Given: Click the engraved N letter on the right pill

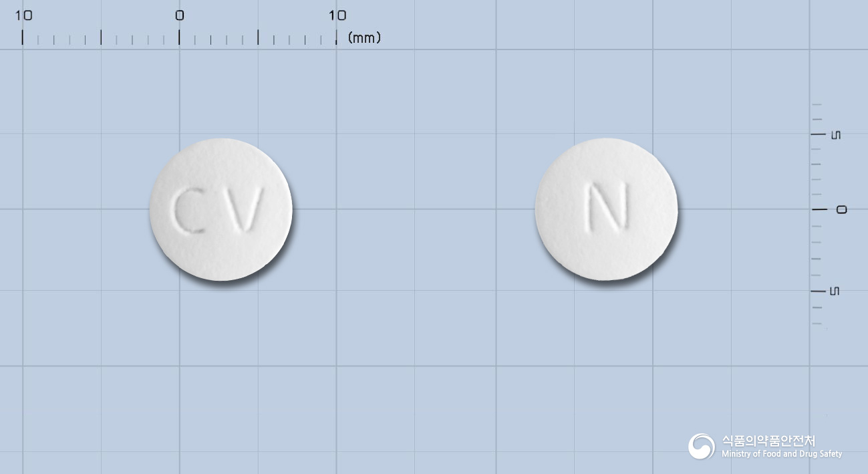Looking at the screenshot, I should (x=608, y=206).
